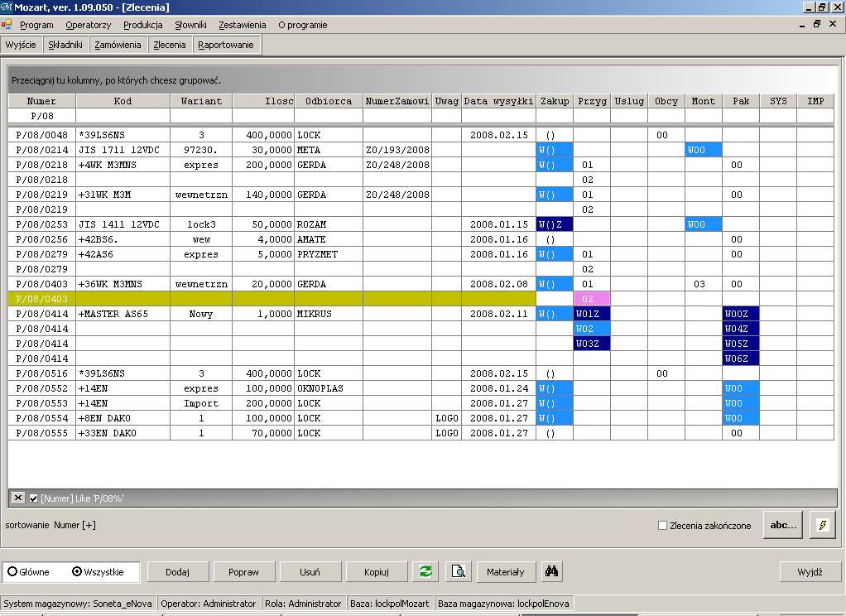Click the Wyjdź button
The height and width of the screenshot is (616, 846).
point(810,572)
